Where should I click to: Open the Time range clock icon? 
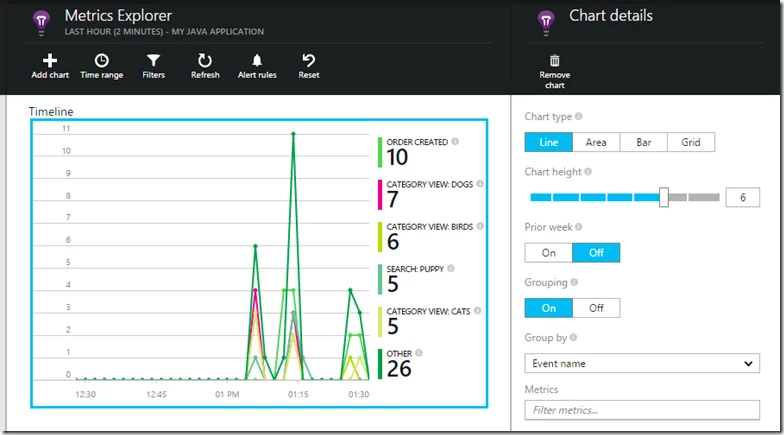click(101, 61)
